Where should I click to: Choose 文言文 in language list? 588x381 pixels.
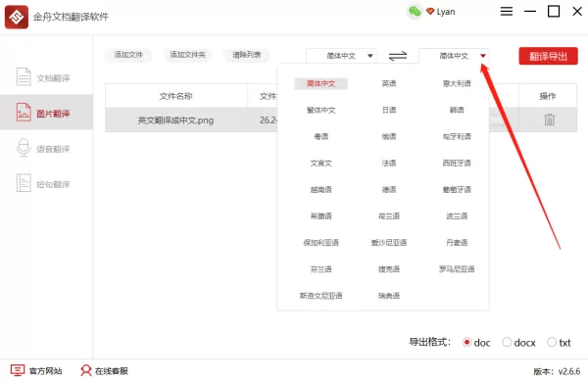click(321, 163)
